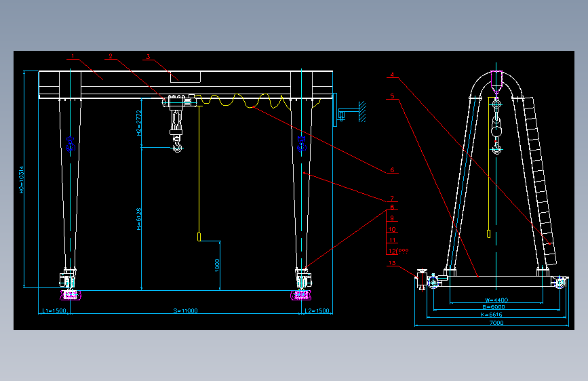Viewport: 588px width, 381px height.
Task: Select the magenta rail block under right leg
Action: coord(301,295)
